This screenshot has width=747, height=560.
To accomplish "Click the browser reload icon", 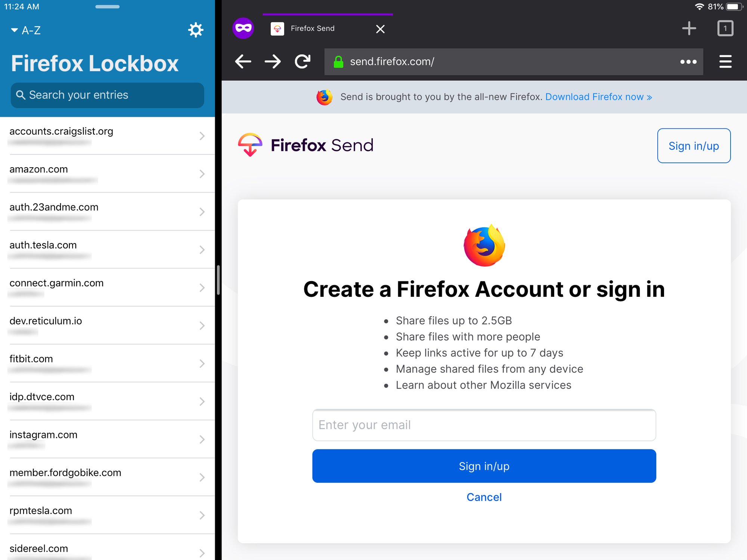I will (304, 61).
